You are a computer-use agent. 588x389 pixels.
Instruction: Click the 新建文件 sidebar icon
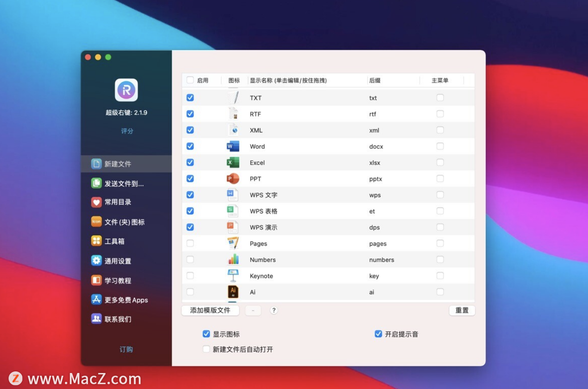click(x=96, y=164)
